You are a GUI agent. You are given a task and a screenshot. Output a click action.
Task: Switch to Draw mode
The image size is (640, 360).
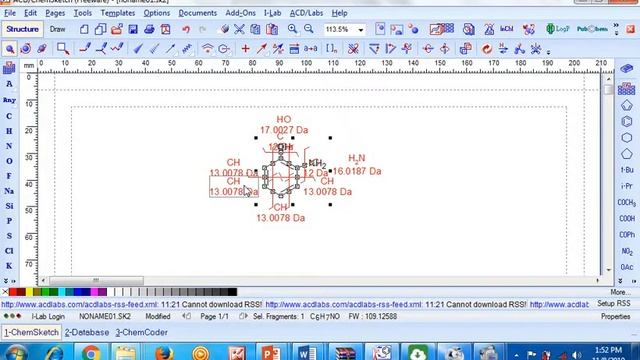58,29
